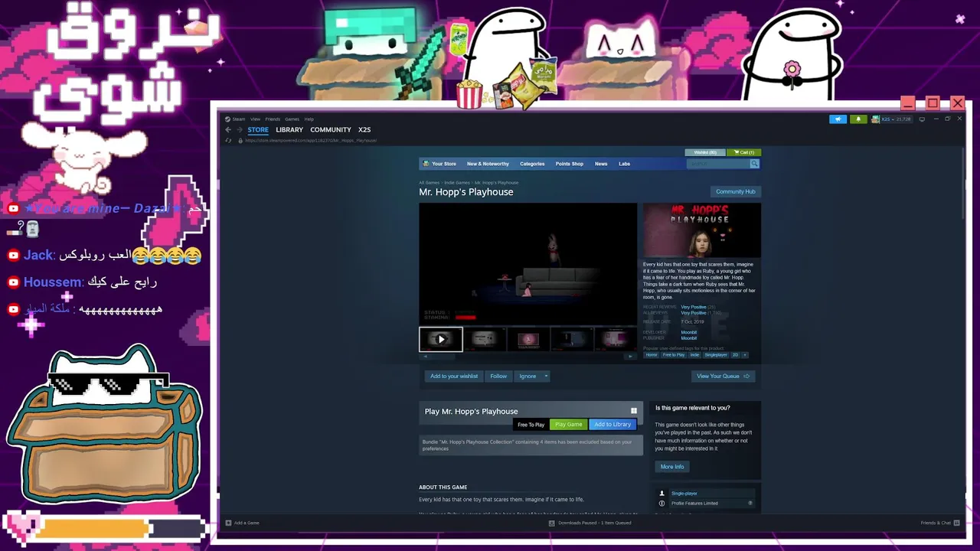The image size is (980, 551).
Task: Open the Points Shop link
Action: 569,164
